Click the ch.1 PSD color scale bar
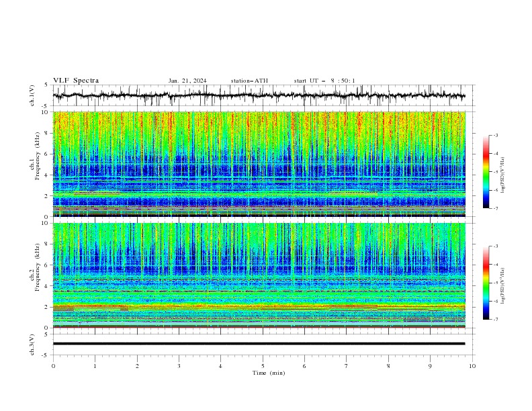 pos(486,172)
